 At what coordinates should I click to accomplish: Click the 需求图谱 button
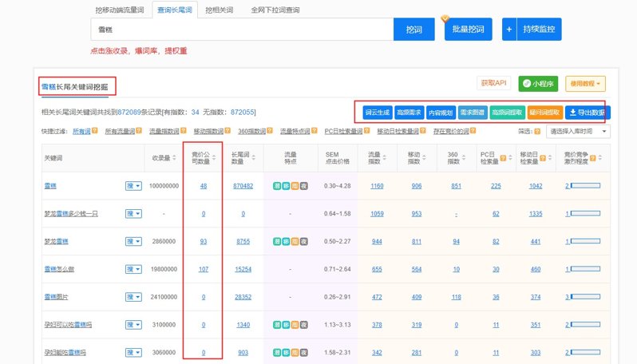(472, 113)
